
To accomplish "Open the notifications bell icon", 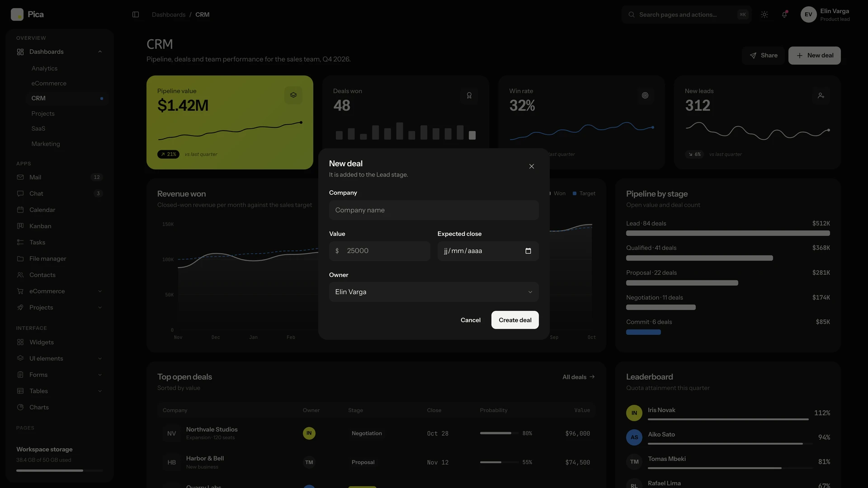I will click(784, 14).
